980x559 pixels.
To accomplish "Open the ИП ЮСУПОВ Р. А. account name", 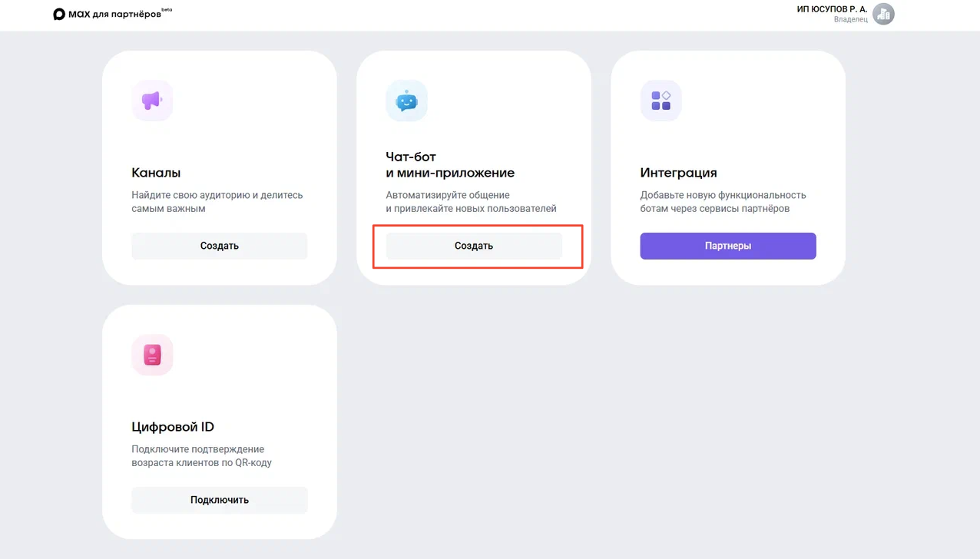I will coord(832,9).
